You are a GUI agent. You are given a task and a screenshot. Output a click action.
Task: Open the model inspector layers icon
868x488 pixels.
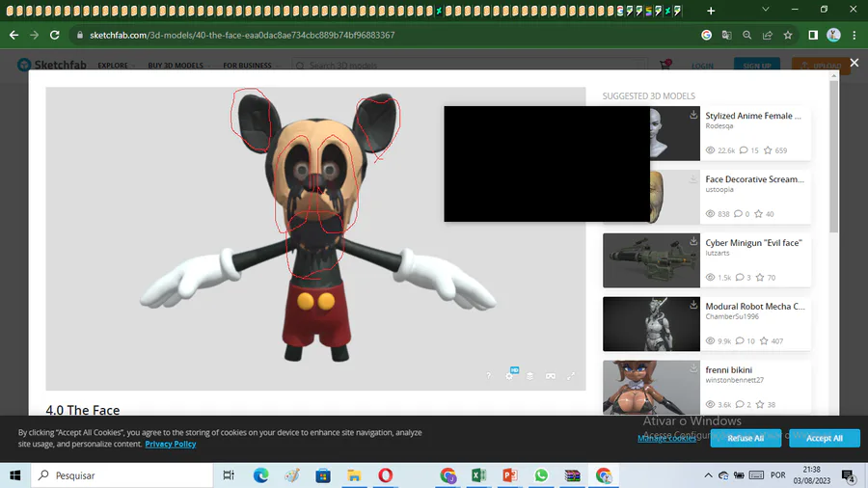tap(529, 376)
